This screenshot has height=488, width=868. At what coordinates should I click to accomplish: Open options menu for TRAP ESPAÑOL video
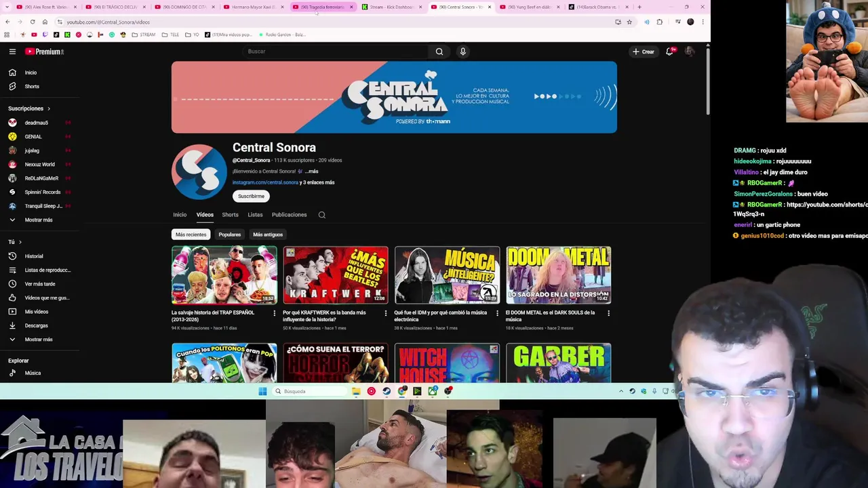[274, 313]
